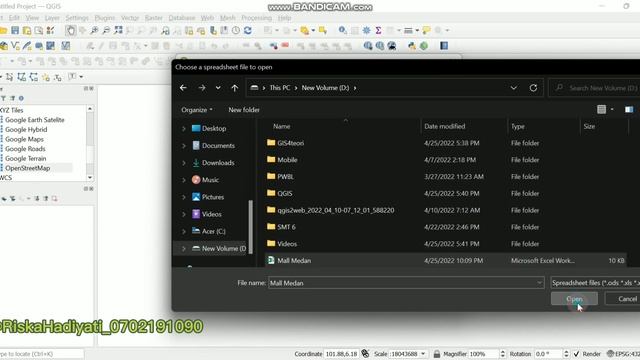Lock the scale with padlock icon
Screen dimensions: 640x360
point(437,354)
